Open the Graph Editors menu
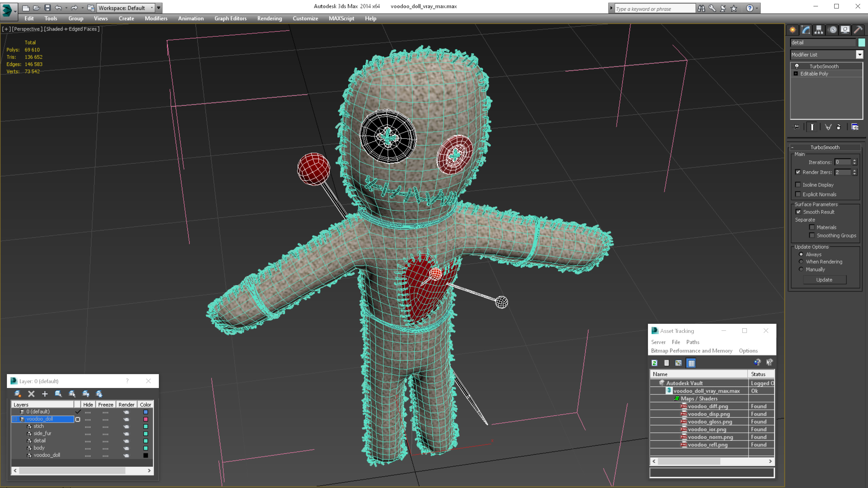Screen dimensions: 868x488 tap(231, 18)
